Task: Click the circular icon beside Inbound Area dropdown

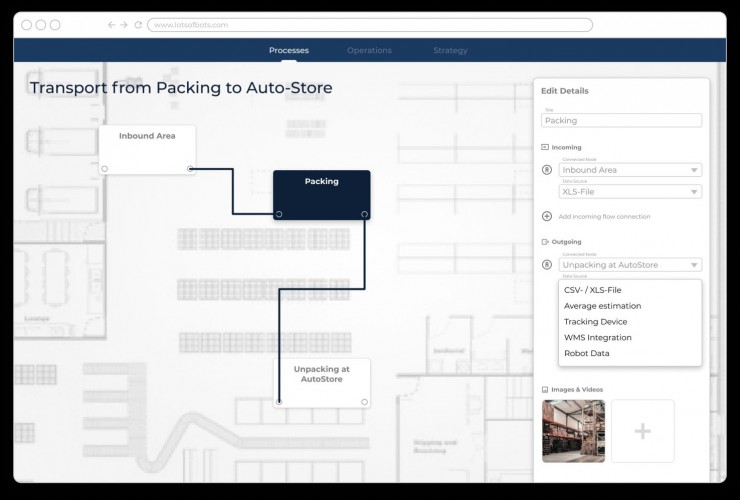Action: pos(547,170)
